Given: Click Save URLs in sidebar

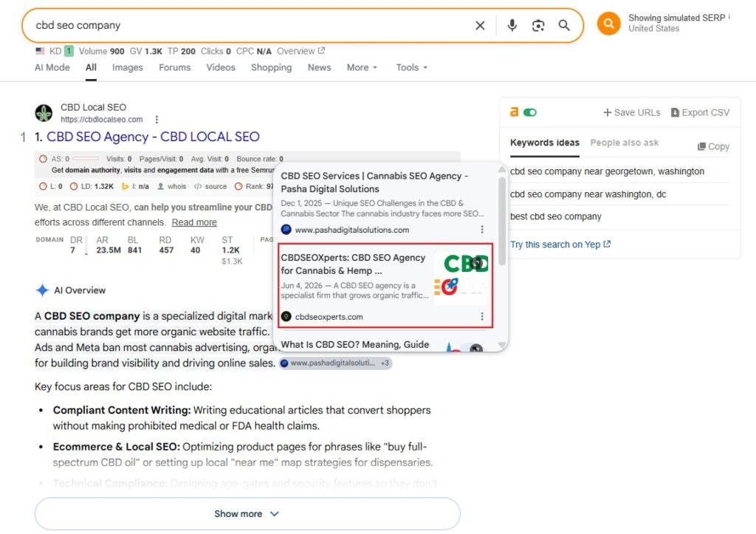Looking at the screenshot, I should (632, 112).
